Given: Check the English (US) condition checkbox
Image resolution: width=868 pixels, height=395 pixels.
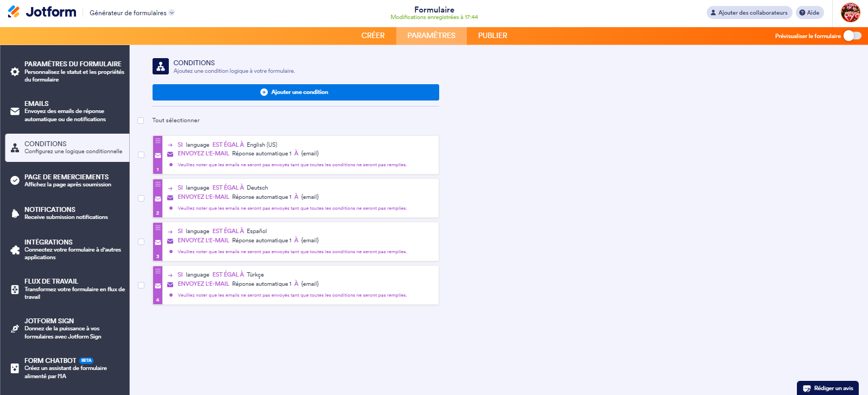Looking at the screenshot, I should tap(141, 155).
